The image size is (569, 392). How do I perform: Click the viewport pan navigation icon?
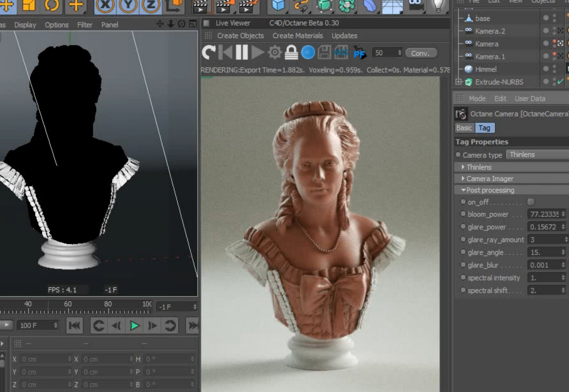[x=160, y=24]
